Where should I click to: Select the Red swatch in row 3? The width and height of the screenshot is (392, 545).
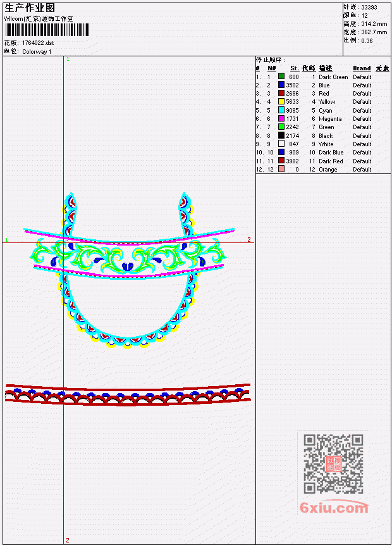[281, 93]
